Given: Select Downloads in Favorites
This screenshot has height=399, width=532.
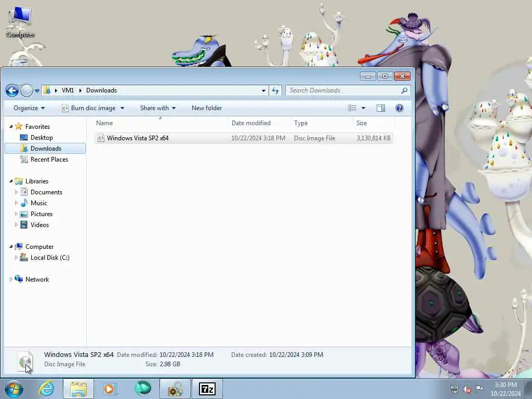Looking at the screenshot, I should click(x=46, y=148).
